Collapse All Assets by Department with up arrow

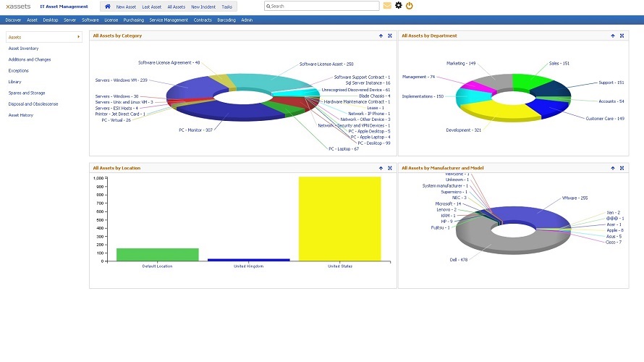pyautogui.click(x=612, y=35)
